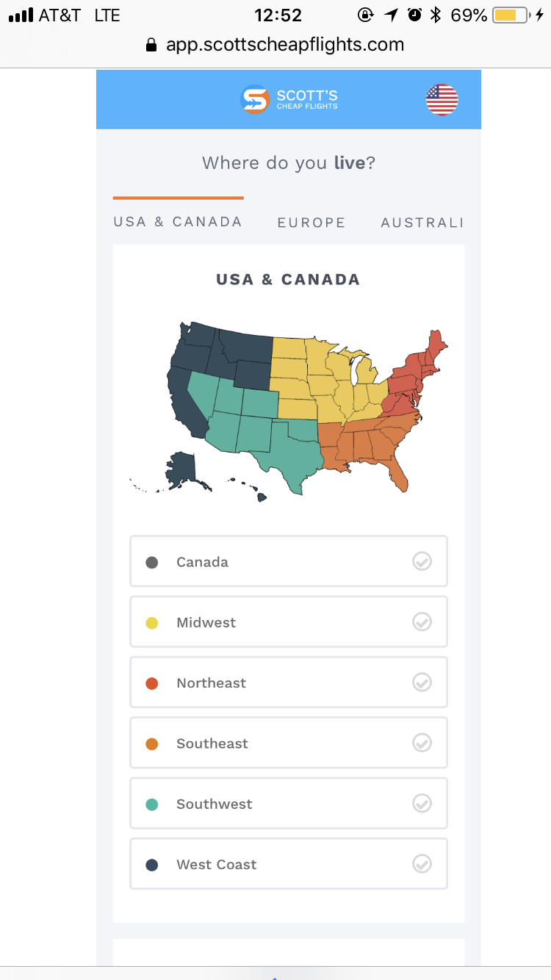Select the Australia tab
The height and width of the screenshot is (980, 551).
click(422, 223)
